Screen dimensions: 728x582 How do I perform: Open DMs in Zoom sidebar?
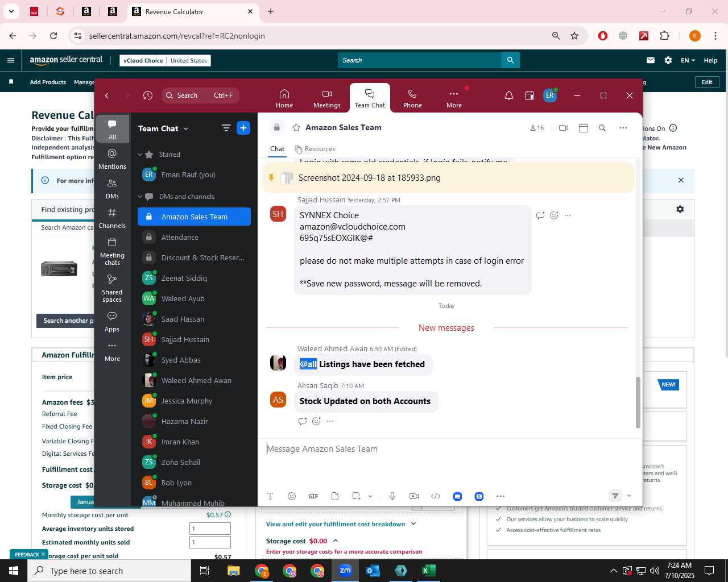pos(112,189)
